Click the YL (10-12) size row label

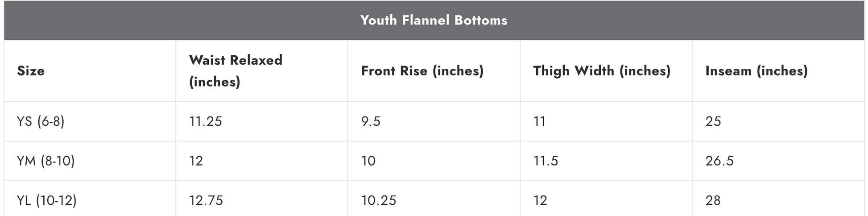[x=47, y=200]
